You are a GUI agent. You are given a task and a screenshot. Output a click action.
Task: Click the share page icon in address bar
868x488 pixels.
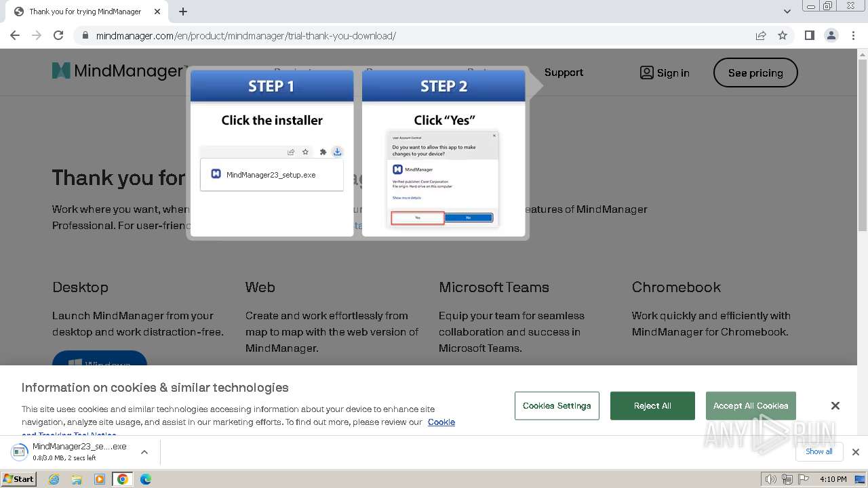click(761, 35)
